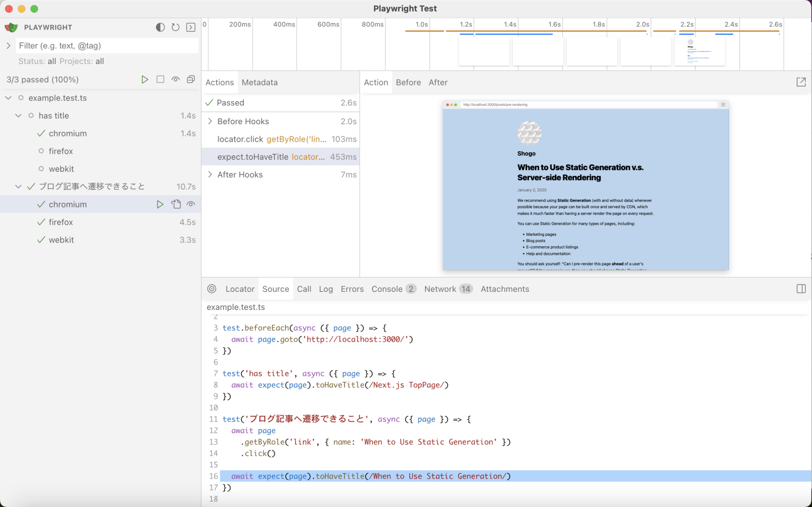Activate the pick locator target icon

pos(212,289)
